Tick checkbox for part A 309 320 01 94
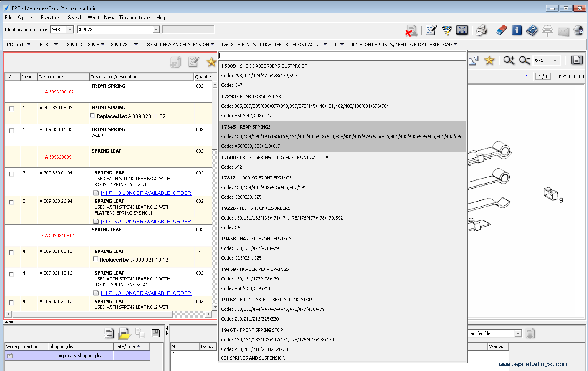Image resolution: width=588 pixels, height=371 pixels. coord(11,174)
